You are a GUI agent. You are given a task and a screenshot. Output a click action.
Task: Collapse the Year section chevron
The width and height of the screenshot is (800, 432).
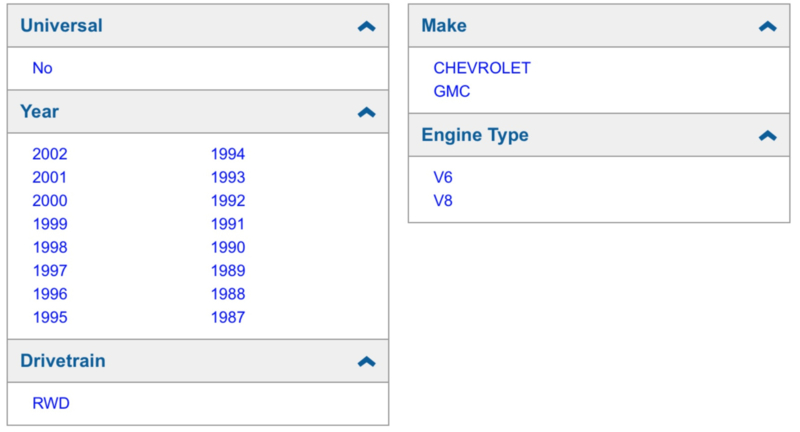tap(366, 112)
